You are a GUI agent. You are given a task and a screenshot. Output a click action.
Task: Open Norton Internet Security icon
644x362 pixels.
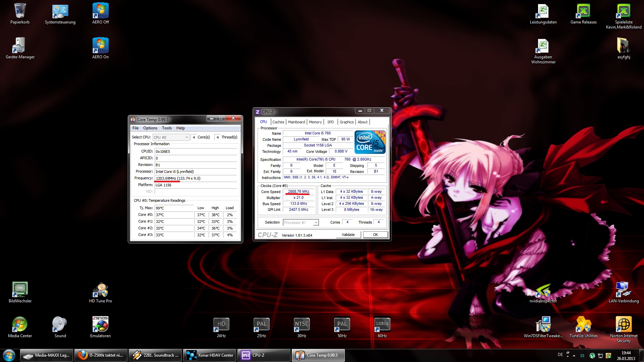click(624, 325)
